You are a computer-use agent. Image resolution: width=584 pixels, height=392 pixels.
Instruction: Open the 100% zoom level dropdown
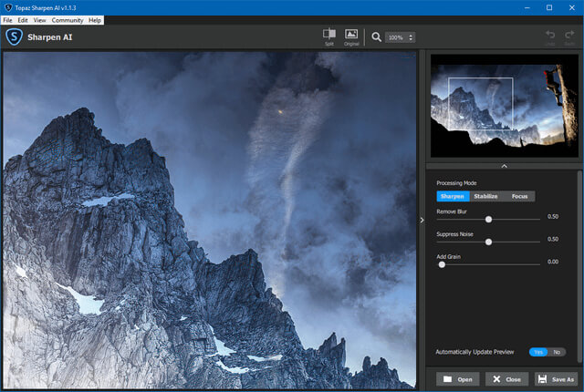(400, 37)
